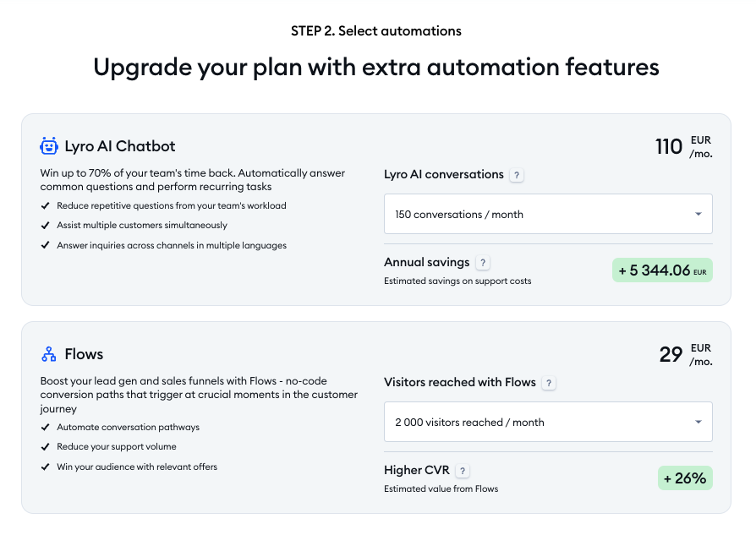
Task: Click the Upgrade your plan title
Action: point(377,68)
